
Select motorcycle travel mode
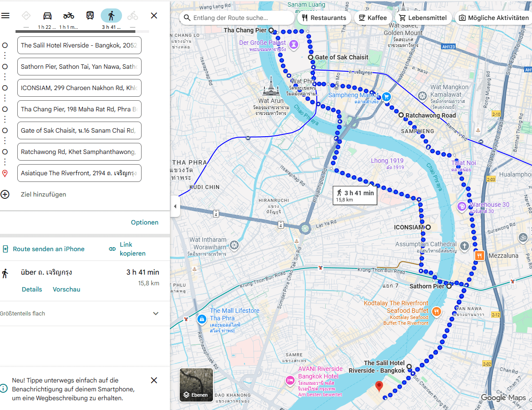click(x=68, y=16)
